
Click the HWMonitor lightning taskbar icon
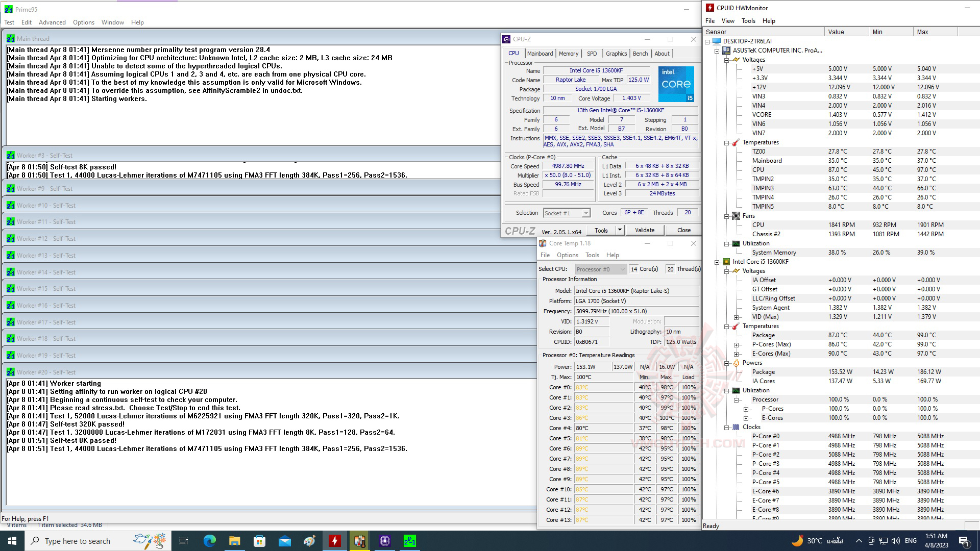[x=334, y=541]
